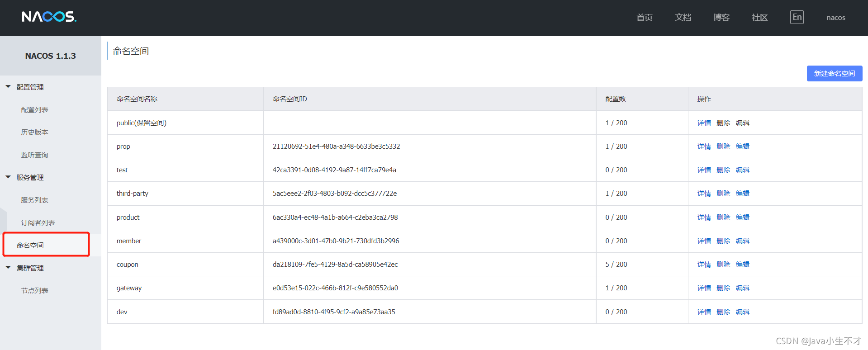Click the NACOS logo
The image size is (868, 350).
click(x=49, y=17)
